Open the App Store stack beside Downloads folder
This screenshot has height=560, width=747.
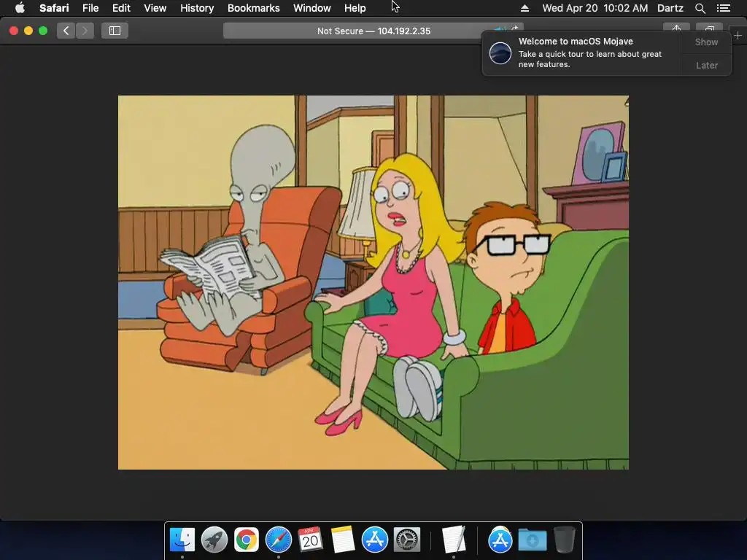(x=500, y=540)
